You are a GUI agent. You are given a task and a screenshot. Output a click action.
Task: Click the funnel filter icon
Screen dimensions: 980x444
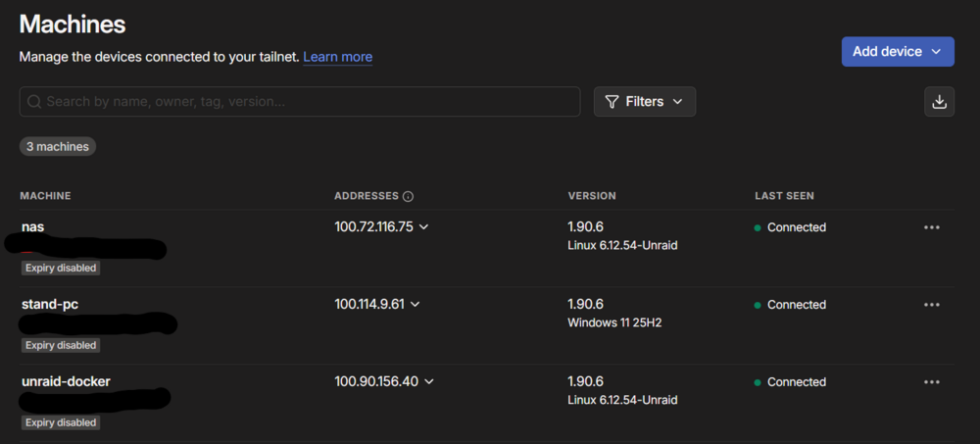tap(612, 101)
